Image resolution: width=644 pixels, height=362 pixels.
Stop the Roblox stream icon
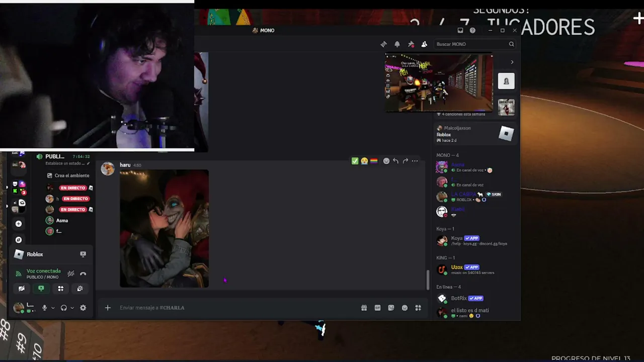point(83,254)
